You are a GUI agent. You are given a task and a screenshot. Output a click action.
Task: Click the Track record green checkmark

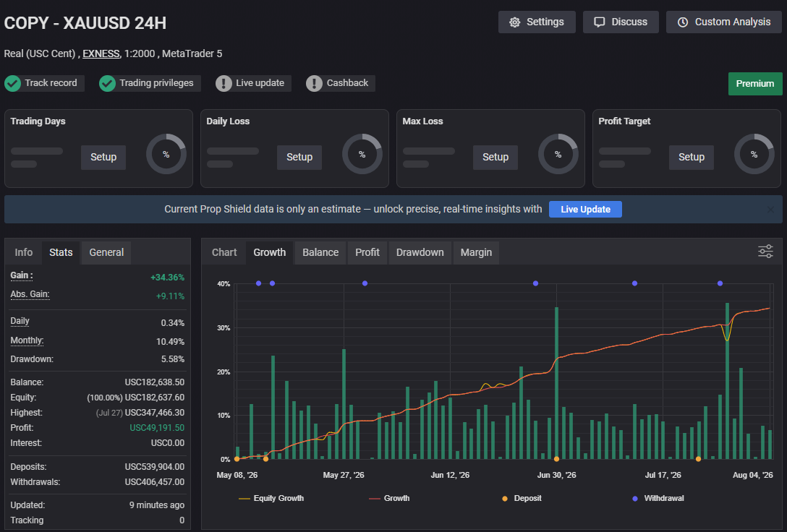pyautogui.click(x=12, y=83)
